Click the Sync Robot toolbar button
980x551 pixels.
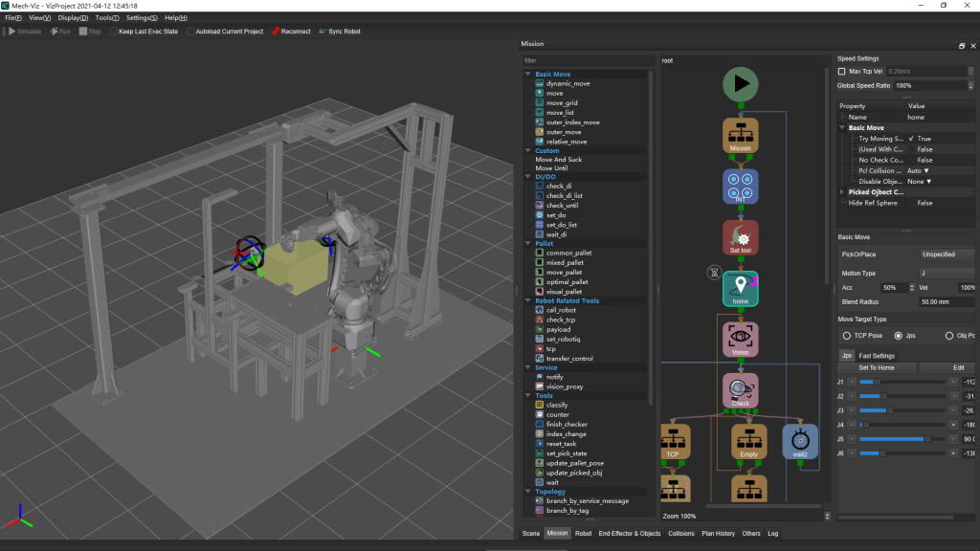[x=340, y=32]
